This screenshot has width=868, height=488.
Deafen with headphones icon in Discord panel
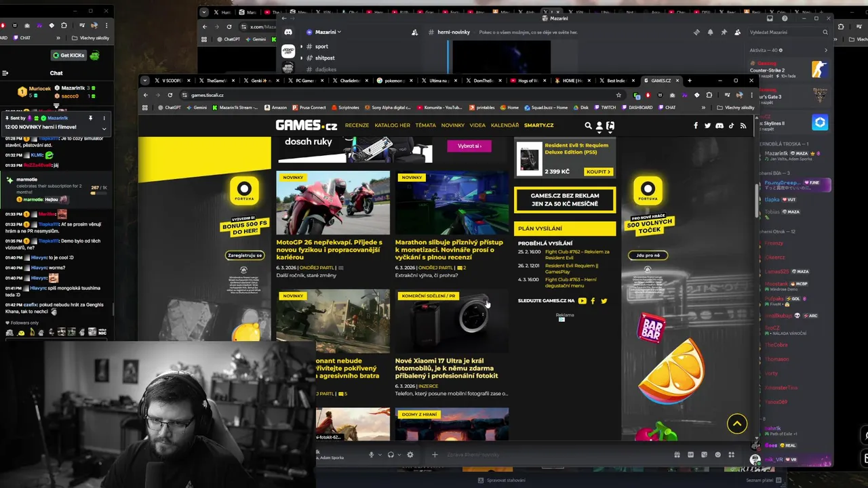point(391,455)
